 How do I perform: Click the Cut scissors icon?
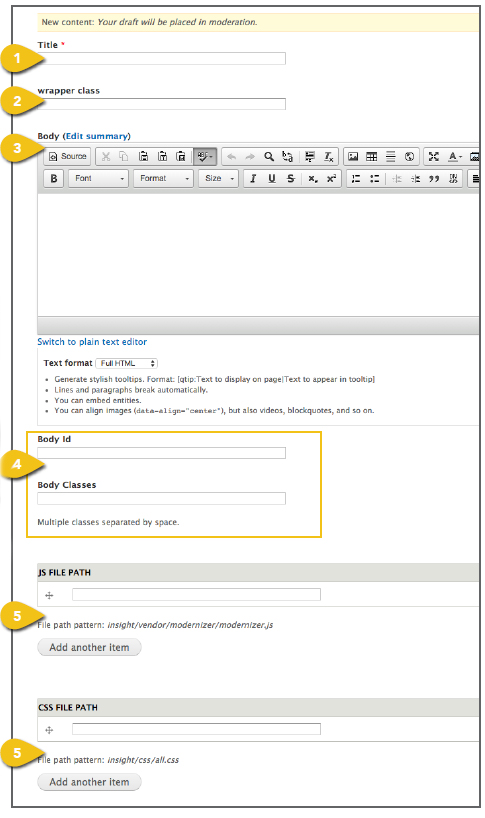[106, 157]
